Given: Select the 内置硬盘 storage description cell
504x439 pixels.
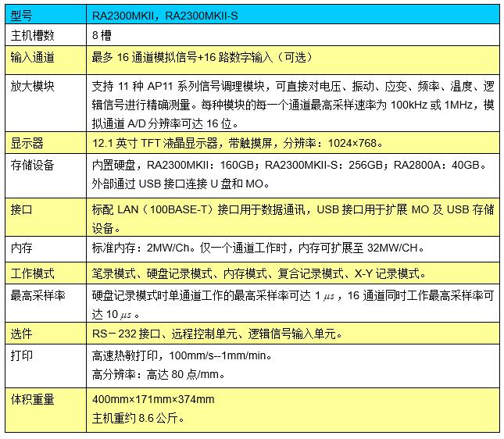Looking at the screenshot, I should pos(292,174).
